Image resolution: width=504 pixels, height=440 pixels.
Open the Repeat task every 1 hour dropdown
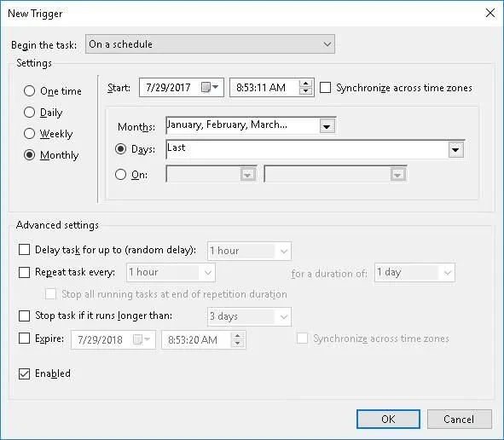point(171,273)
